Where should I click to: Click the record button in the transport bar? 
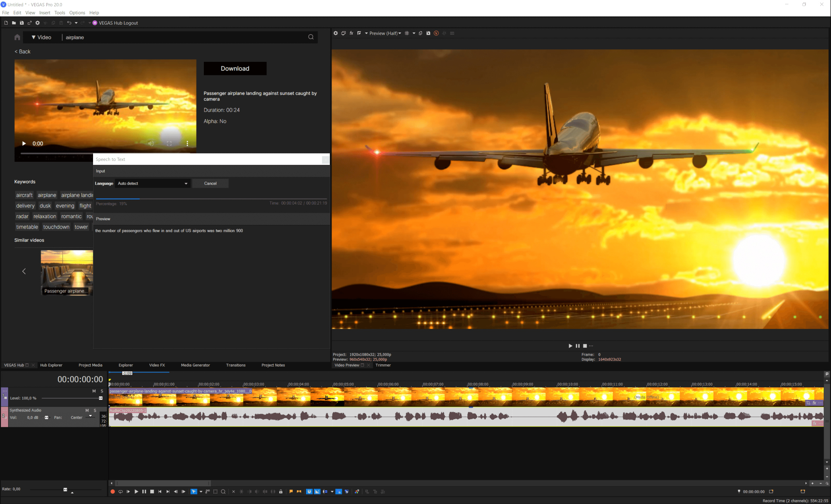coord(113,491)
